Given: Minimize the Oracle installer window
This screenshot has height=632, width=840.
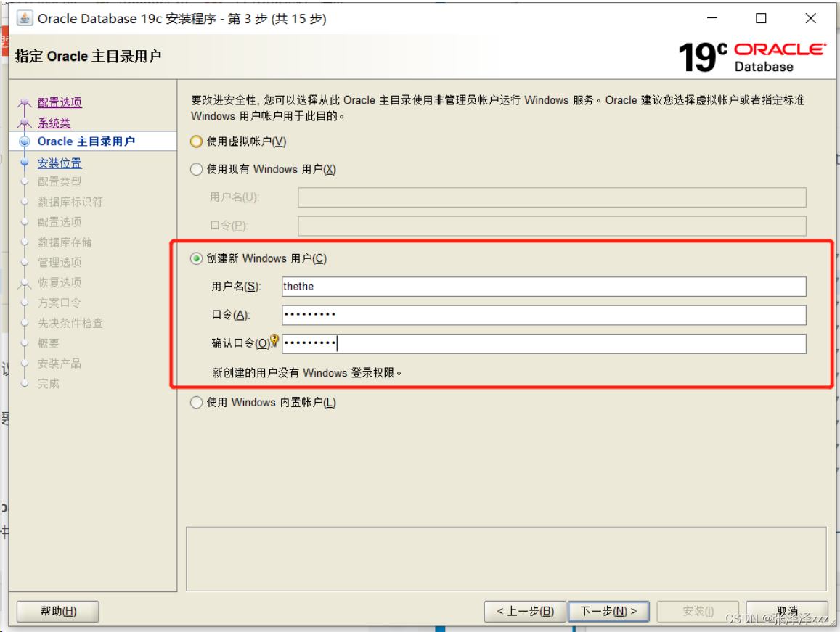Looking at the screenshot, I should pos(712,18).
